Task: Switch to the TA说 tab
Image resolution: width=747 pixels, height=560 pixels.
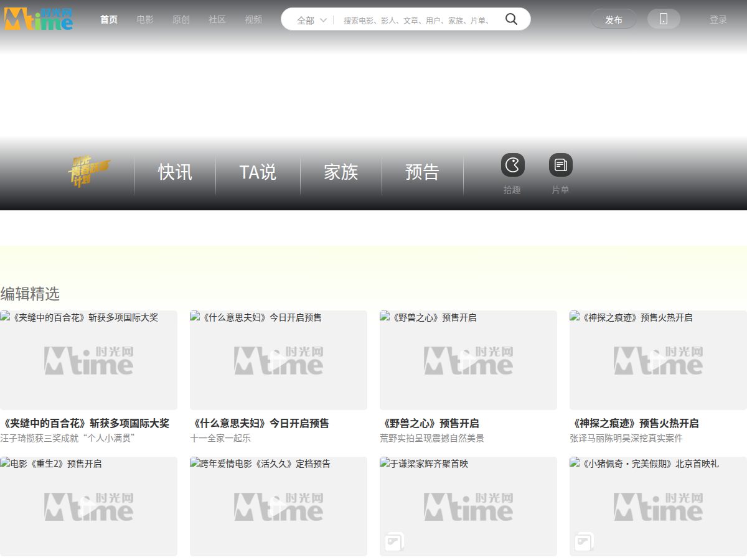Action: pos(258,172)
